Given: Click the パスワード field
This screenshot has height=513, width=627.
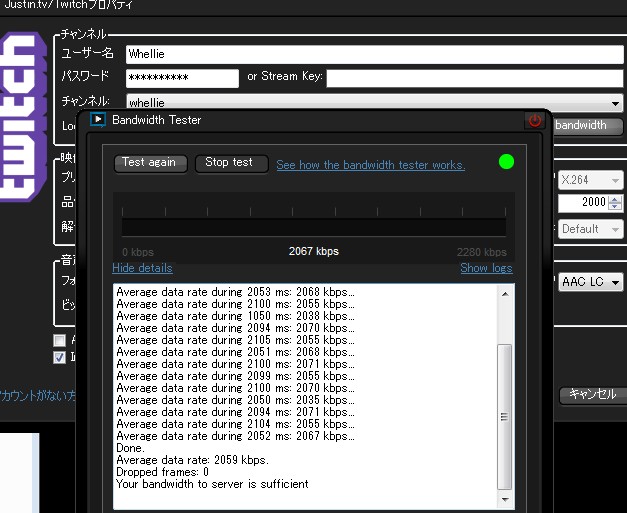Looking at the screenshot, I should point(182,78).
